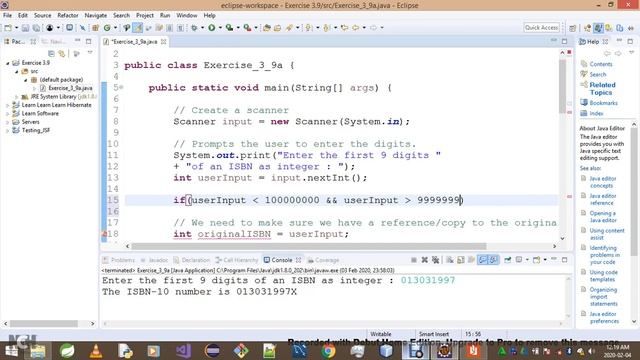Open the Navigate menu
Screen dimensions: 640x360
[96, 15]
